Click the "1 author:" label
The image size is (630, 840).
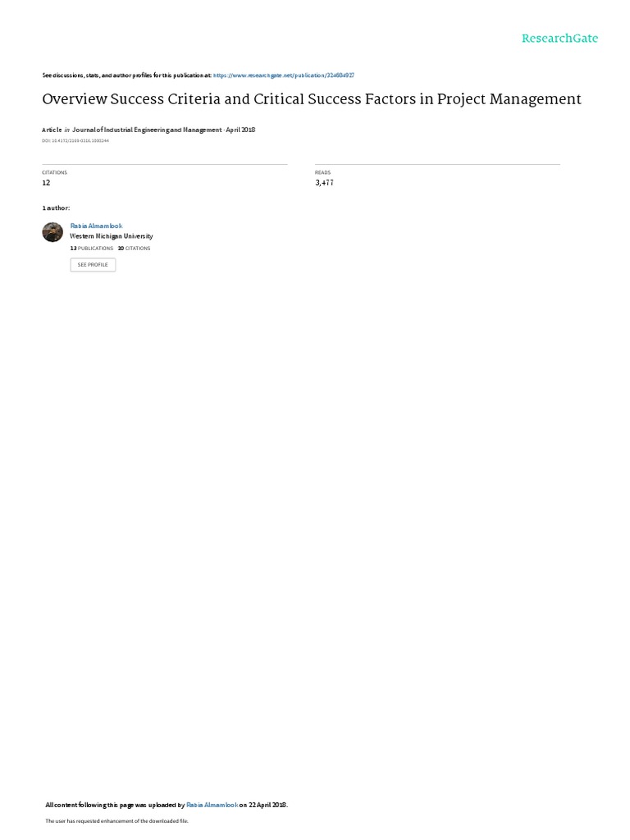coord(56,208)
